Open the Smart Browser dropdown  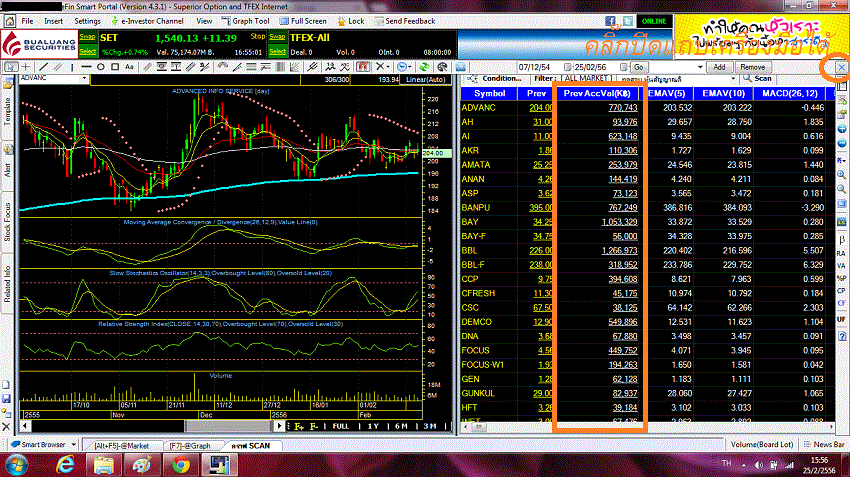[74, 444]
